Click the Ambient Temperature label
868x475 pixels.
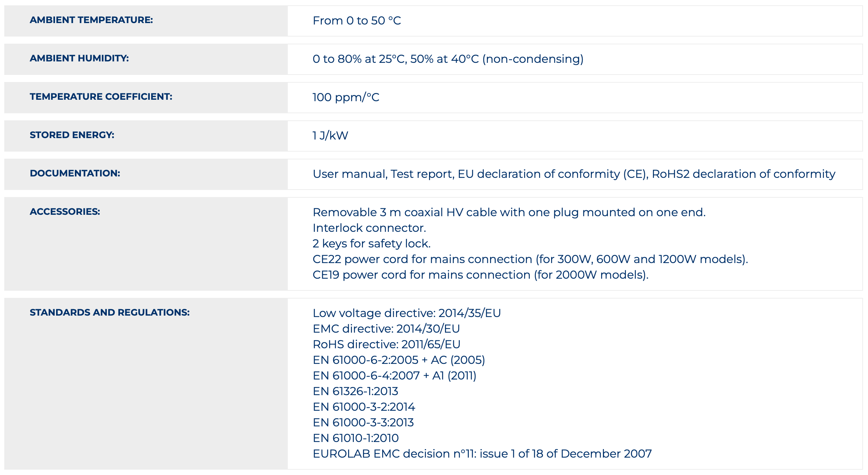coord(91,20)
